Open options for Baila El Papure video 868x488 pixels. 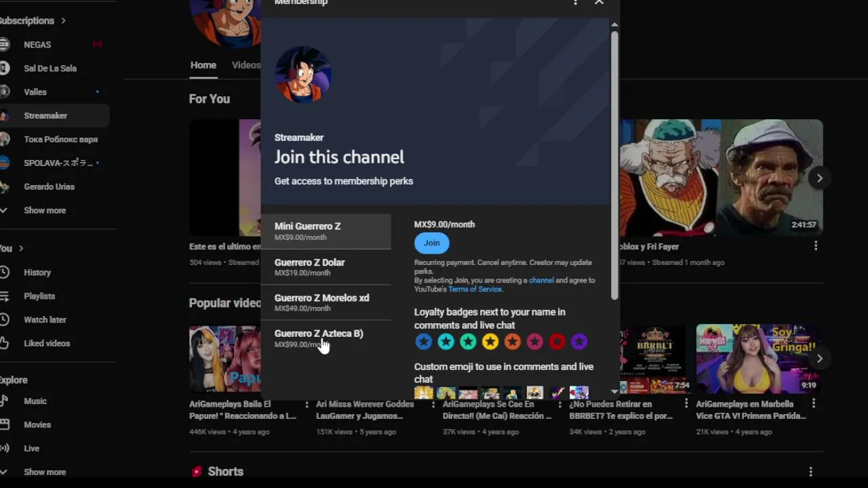point(307,403)
